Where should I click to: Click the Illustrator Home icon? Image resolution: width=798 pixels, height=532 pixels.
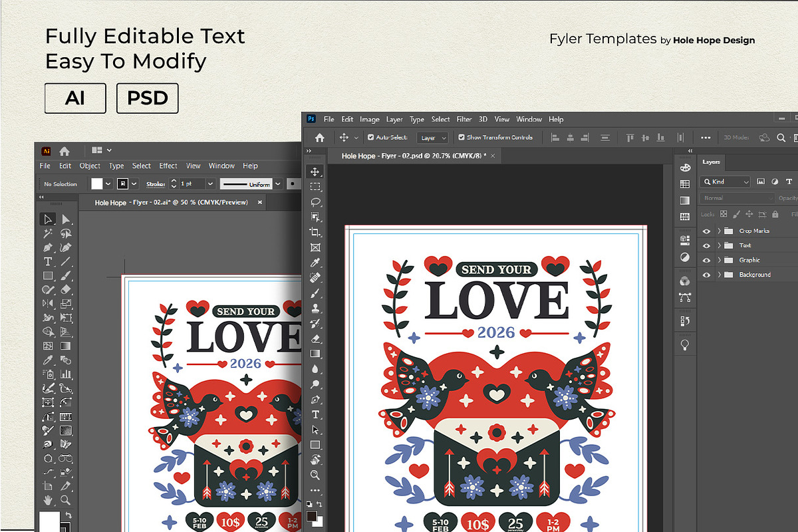point(65,151)
